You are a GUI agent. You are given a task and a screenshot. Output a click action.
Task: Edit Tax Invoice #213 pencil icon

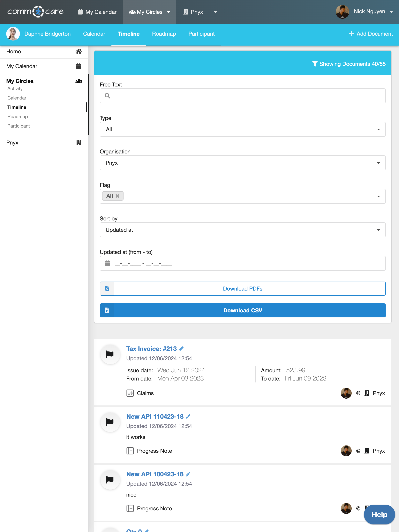point(181,349)
